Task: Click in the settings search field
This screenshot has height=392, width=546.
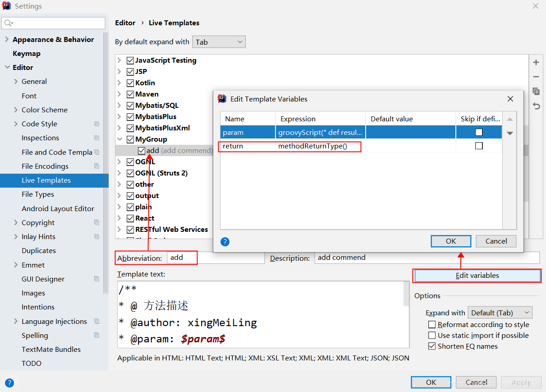Action: (53, 23)
